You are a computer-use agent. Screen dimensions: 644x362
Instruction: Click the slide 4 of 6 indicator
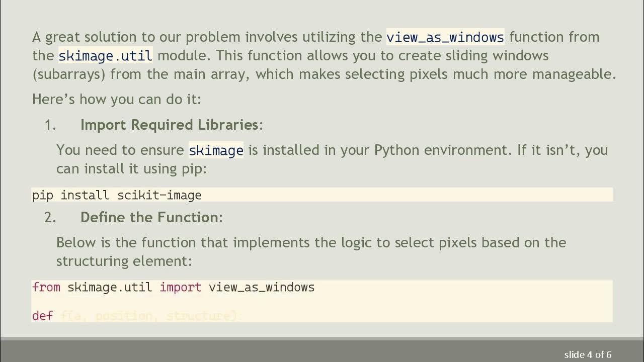click(587, 354)
